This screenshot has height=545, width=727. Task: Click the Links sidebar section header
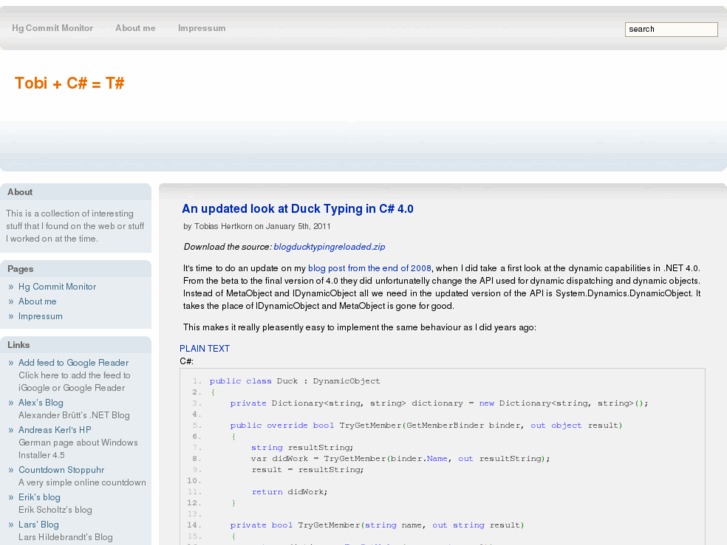(x=18, y=345)
